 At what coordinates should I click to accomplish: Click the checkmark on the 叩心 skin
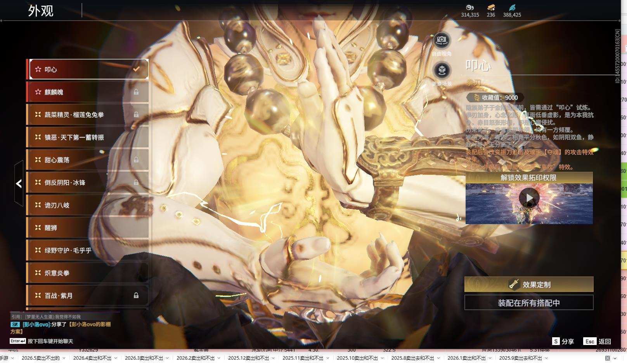click(136, 69)
